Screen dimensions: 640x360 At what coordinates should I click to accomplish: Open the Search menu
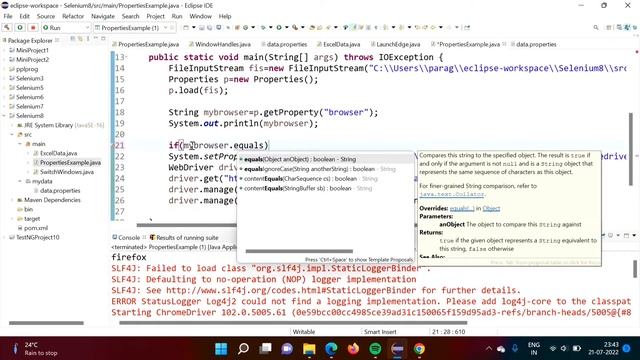click(131, 16)
